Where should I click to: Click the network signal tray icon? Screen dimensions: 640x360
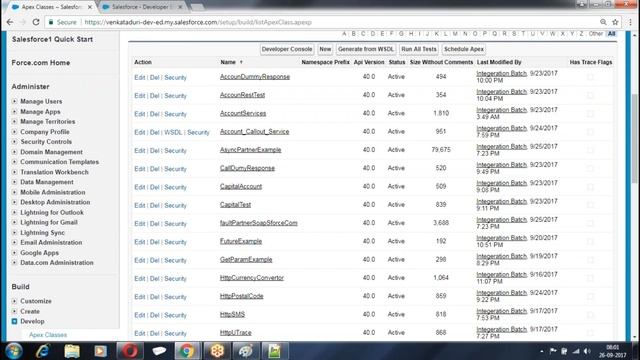576,351
